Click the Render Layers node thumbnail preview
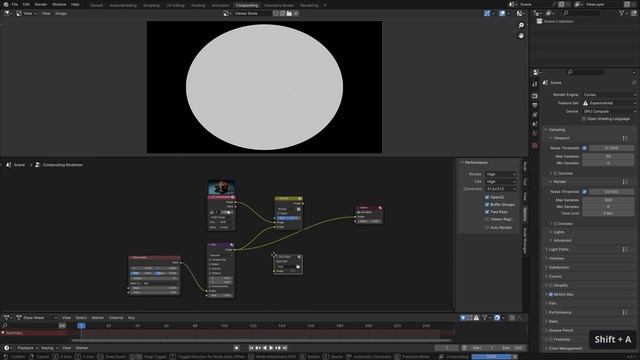The width and height of the screenshot is (640, 360). point(221,187)
